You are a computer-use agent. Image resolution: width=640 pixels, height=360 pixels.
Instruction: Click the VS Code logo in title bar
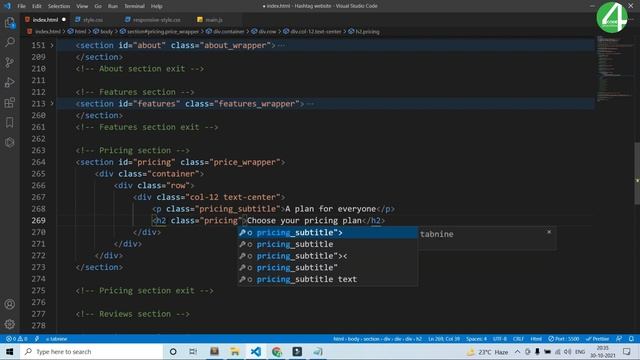pos(7,6)
